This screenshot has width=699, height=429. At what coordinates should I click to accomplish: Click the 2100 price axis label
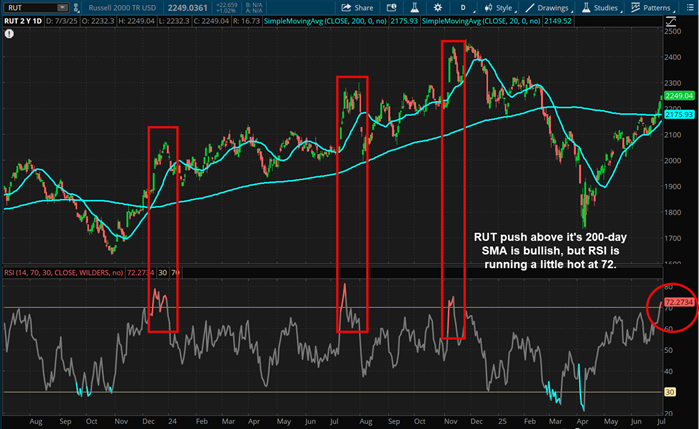click(x=673, y=135)
